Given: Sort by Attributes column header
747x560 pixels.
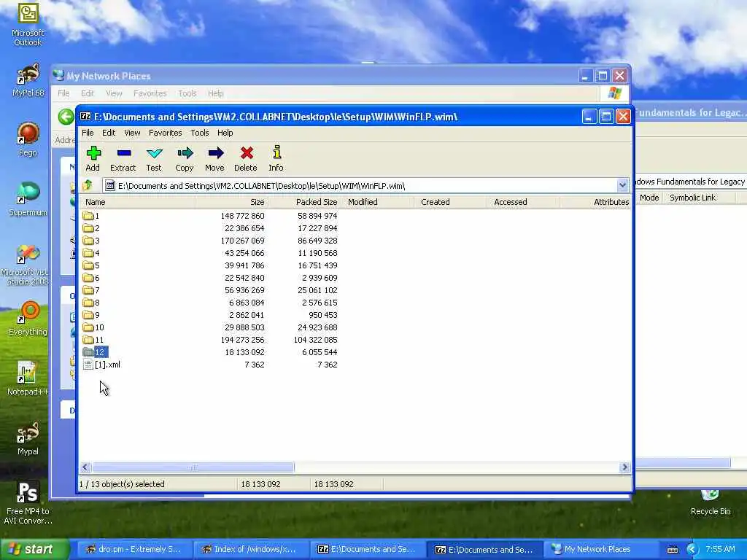Looking at the screenshot, I should click(595, 202).
